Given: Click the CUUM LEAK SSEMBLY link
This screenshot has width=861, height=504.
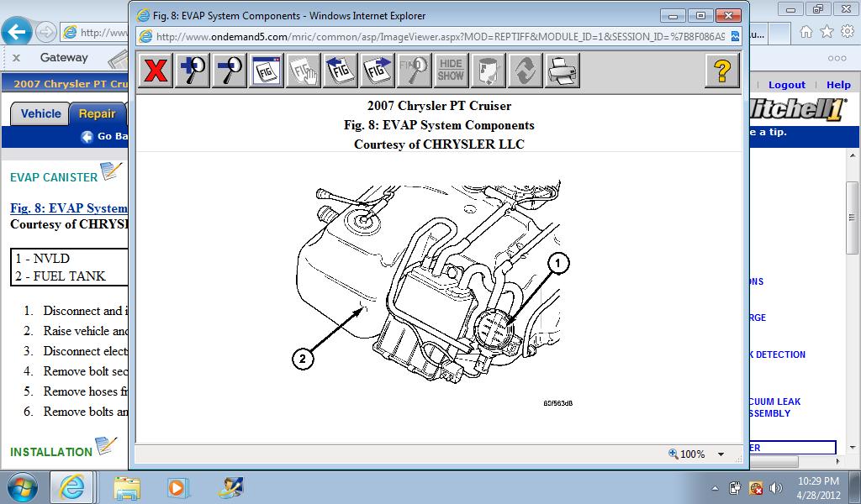Looking at the screenshot, I should pyautogui.click(x=774, y=407).
